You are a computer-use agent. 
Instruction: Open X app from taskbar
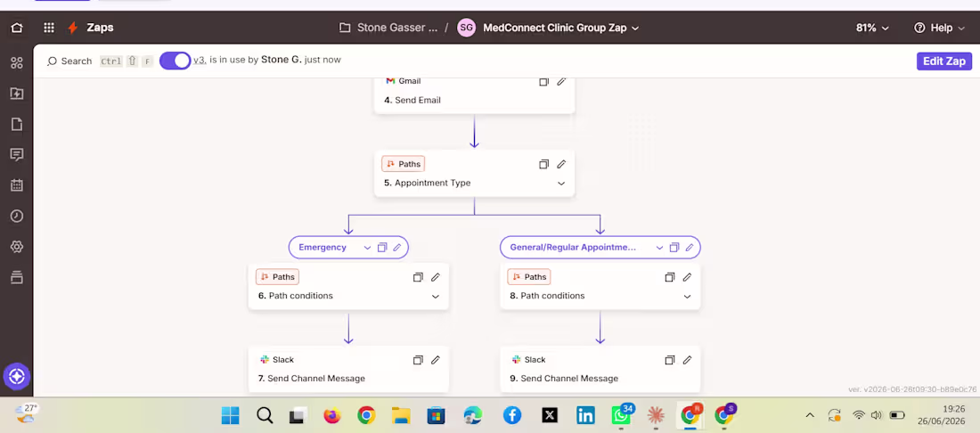click(550, 415)
